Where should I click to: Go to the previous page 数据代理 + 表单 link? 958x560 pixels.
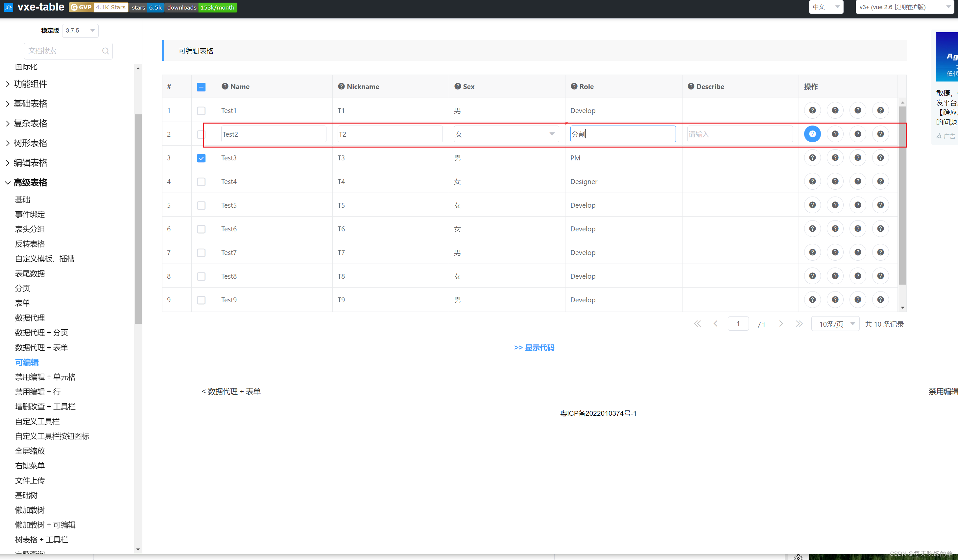231,391
